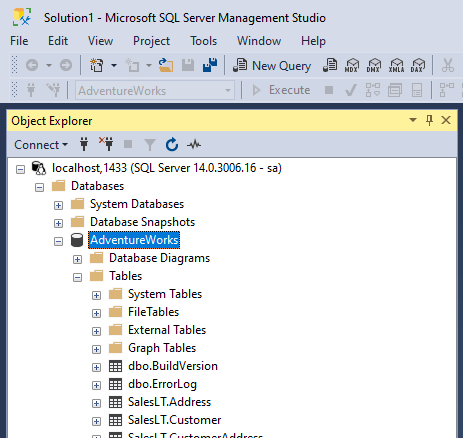463x438 pixels.
Task: Open the Navigate Backward history dropdown arrow
Action: [49, 65]
